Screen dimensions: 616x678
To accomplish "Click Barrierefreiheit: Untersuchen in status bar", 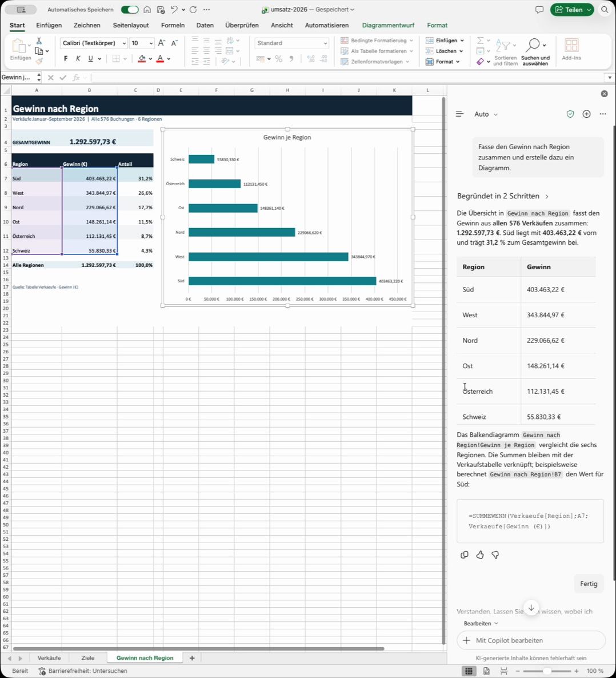I will click(83, 671).
